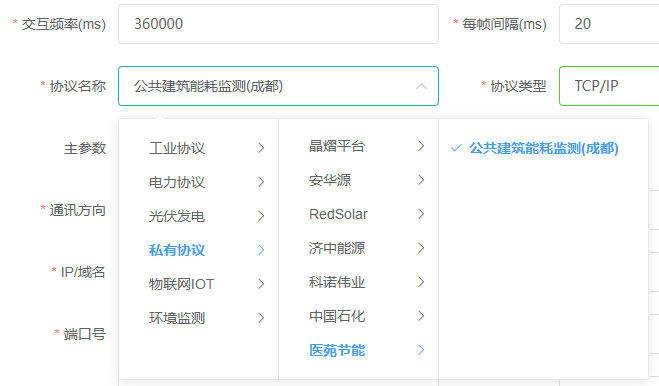Expand the 济中能源 chevron arrow
This screenshot has height=386, width=659.
click(421, 249)
